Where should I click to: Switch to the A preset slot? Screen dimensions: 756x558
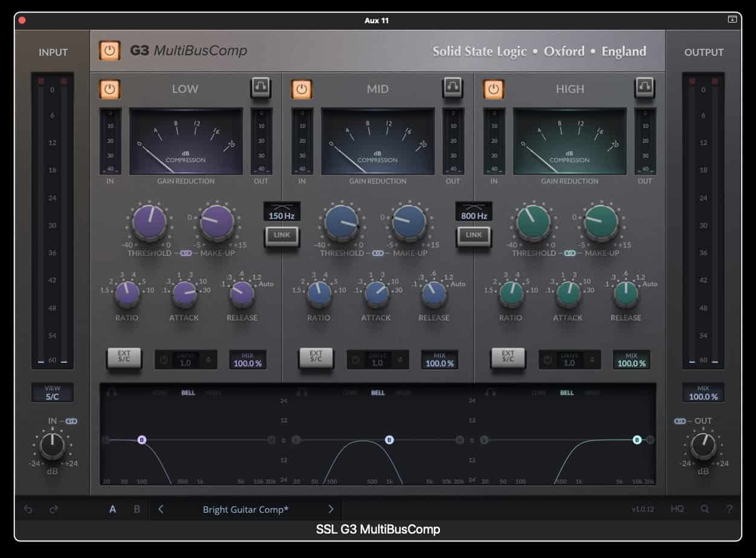click(112, 509)
